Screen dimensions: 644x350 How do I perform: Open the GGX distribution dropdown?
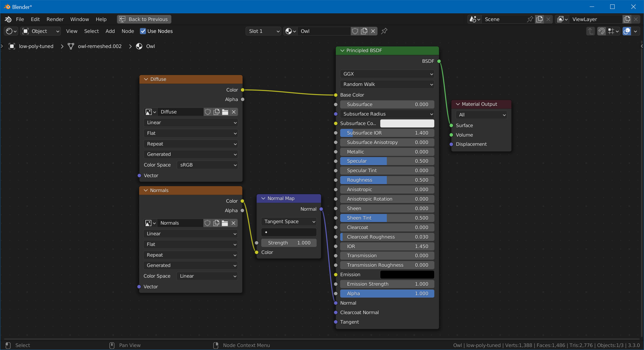tap(387, 74)
